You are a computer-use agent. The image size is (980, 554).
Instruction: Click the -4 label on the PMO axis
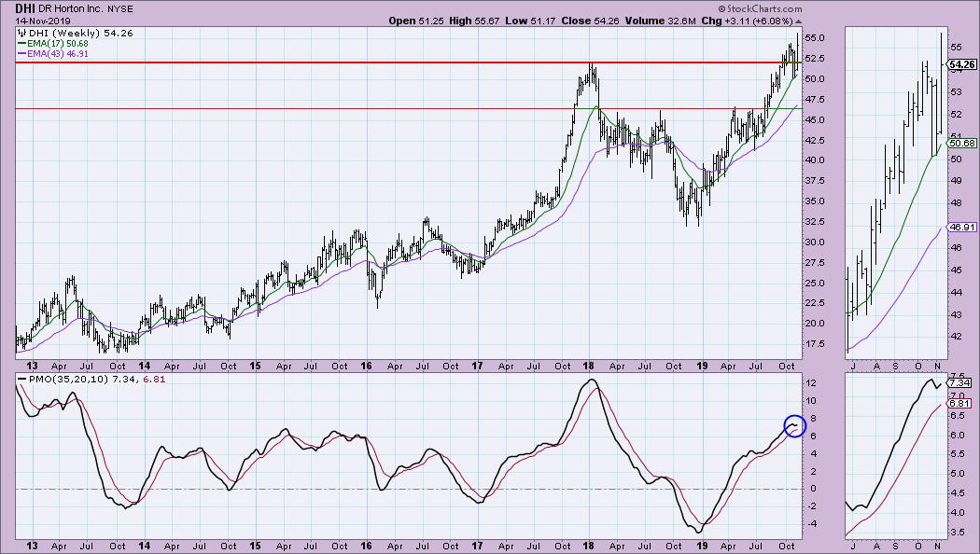[812, 524]
